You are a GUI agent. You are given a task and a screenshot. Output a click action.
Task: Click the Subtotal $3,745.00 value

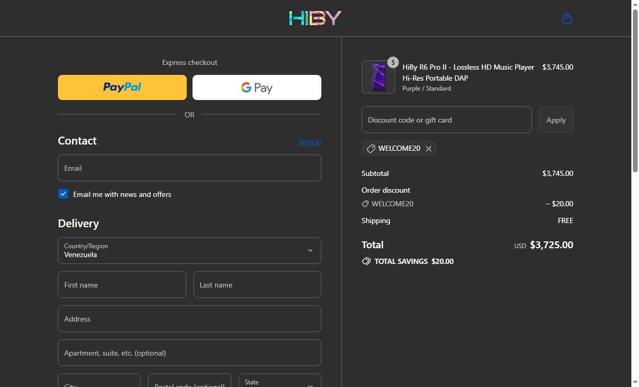[557, 174]
